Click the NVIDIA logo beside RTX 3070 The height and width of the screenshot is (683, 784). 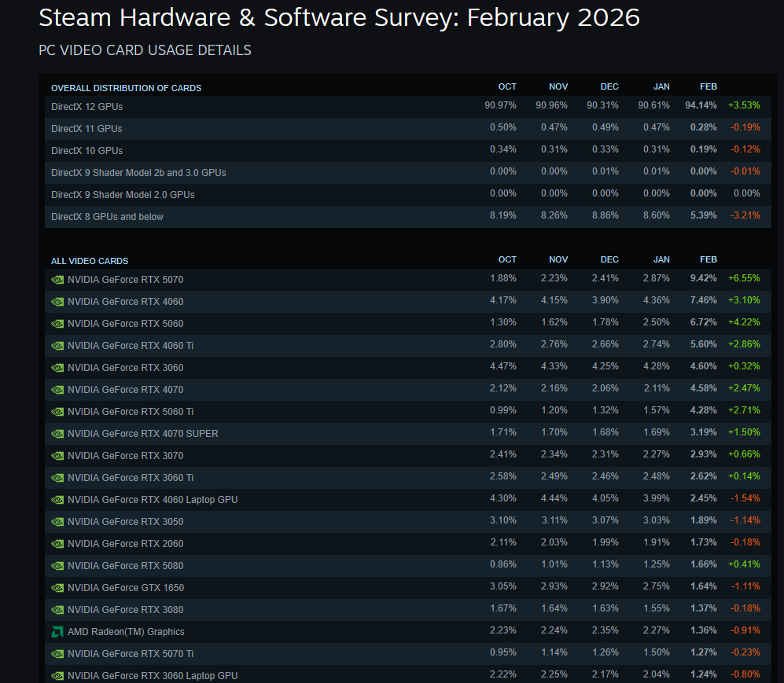(57, 456)
